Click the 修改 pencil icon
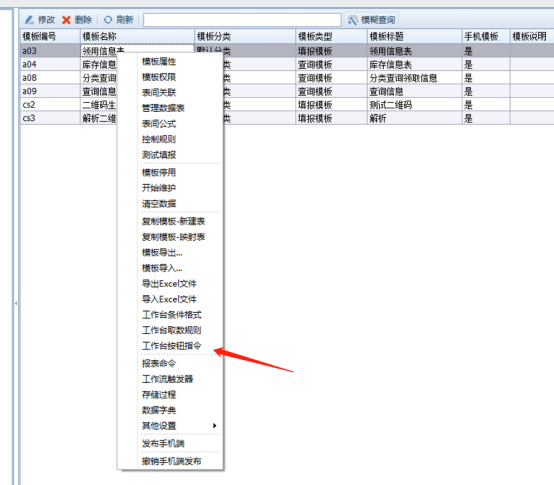554x485 pixels. (x=30, y=20)
